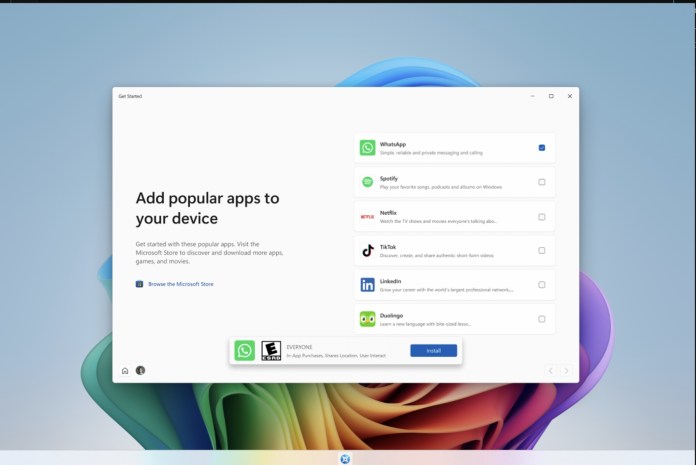Viewport: 696px width, 465px height.
Task: Click the In-App Purchases description text
Action: (336, 355)
